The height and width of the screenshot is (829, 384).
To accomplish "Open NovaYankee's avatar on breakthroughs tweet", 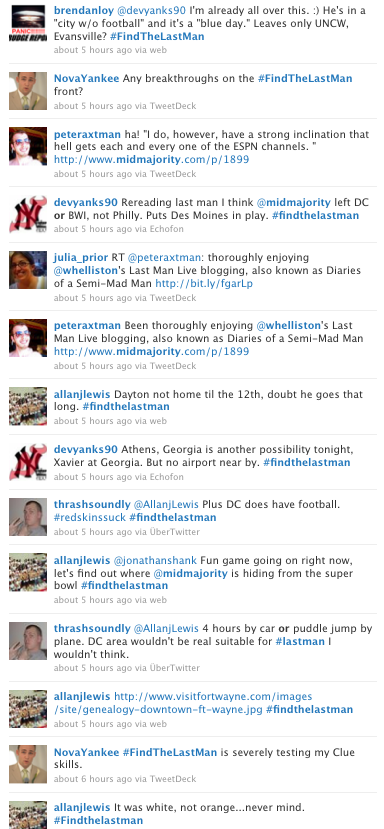I will coord(28,91).
